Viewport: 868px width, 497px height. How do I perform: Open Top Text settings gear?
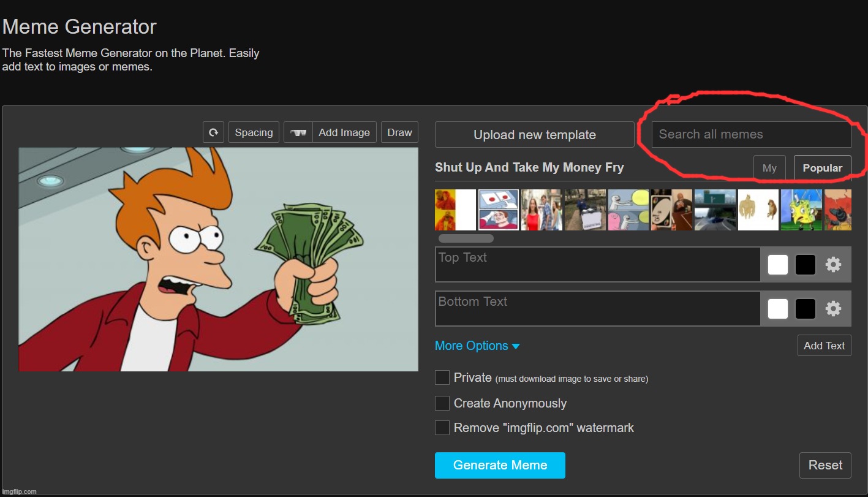tap(834, 265)
